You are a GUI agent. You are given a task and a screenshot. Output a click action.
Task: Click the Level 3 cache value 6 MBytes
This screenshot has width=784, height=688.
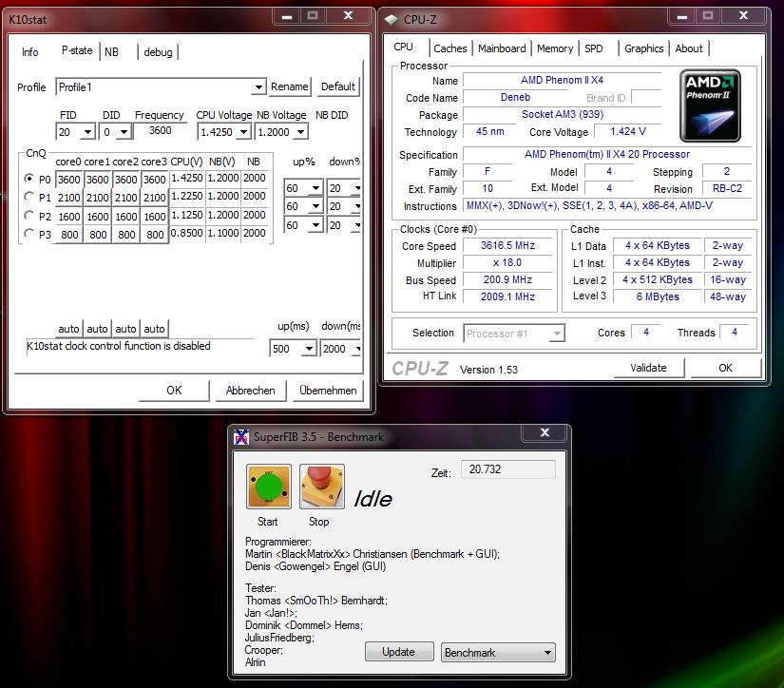pyautogui.click(x=658, y=296)
